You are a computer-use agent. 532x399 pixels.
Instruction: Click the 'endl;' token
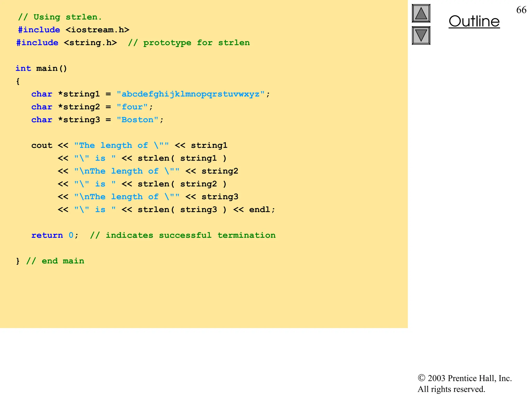click(x=262, y=210)
